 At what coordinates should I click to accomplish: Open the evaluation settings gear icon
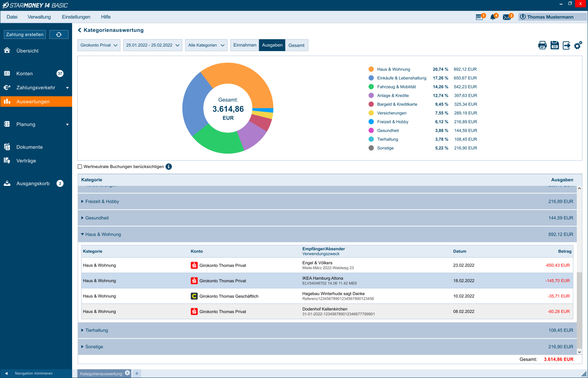pos(578,45)
